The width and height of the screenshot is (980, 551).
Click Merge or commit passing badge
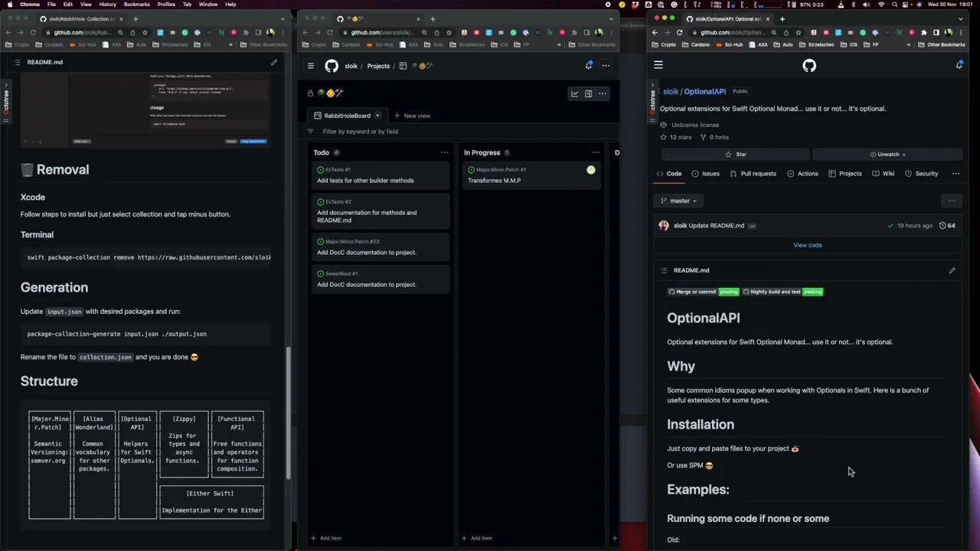(x=703, y=292)
